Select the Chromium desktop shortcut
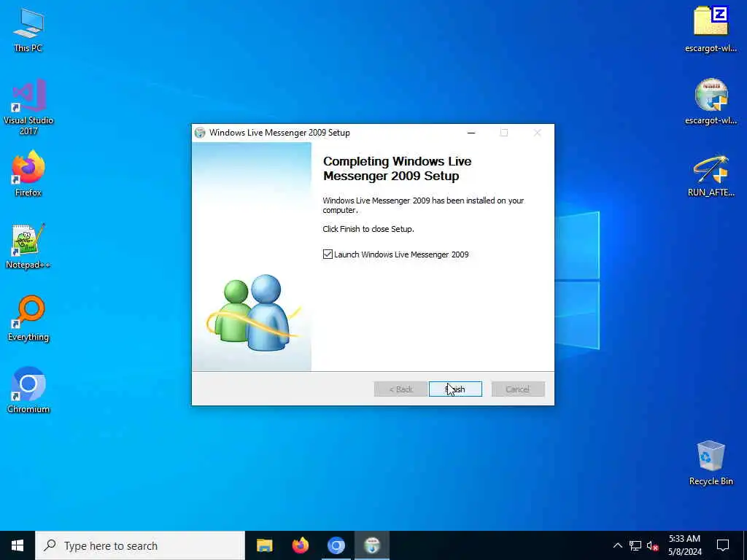 [28, 391]
